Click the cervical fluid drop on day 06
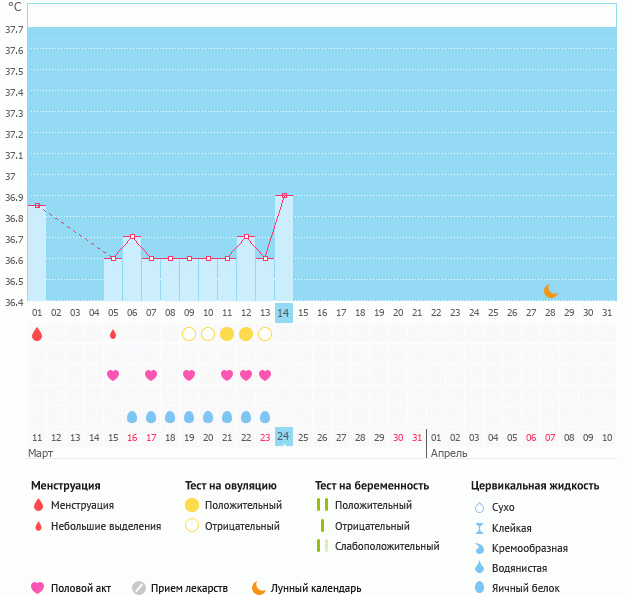 pos(132,416)
